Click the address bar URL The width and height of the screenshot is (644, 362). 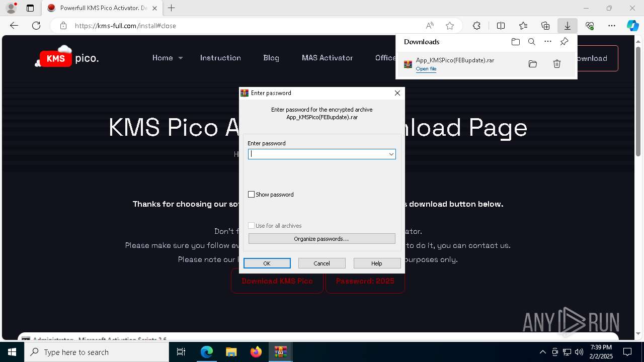[125, 26]
